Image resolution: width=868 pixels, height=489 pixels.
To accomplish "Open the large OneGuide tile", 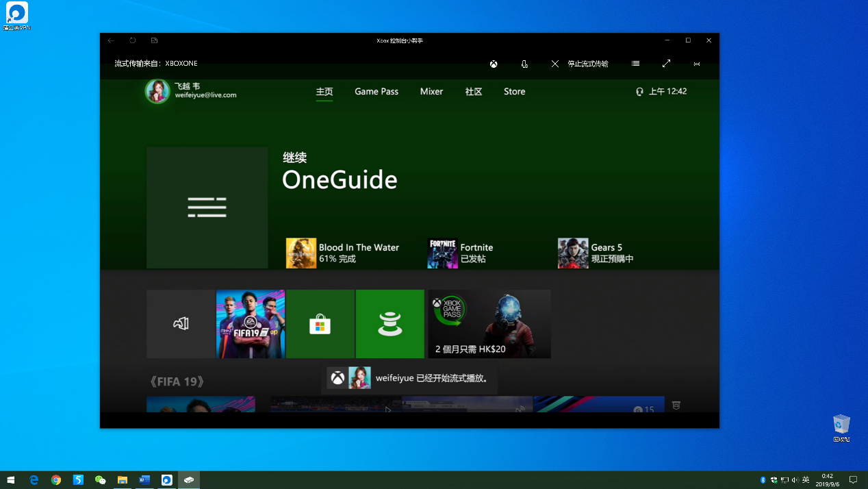I will point(207,208).
